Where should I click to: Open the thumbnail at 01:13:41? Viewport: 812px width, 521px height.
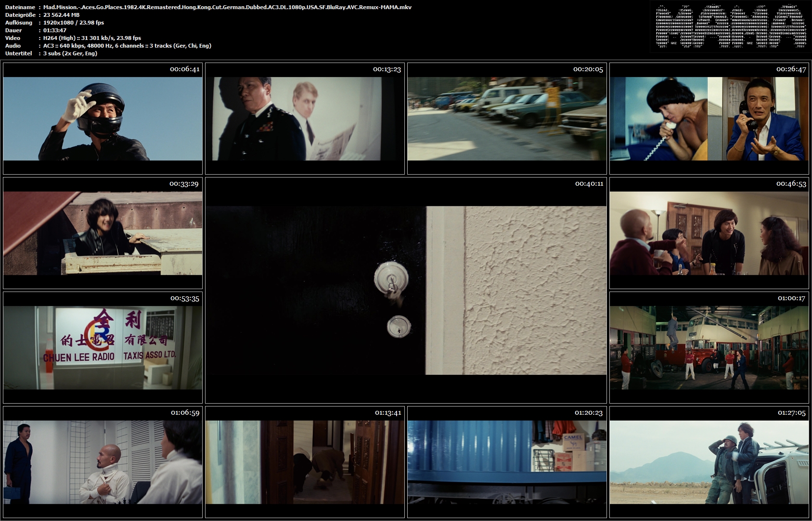(305, 462)
